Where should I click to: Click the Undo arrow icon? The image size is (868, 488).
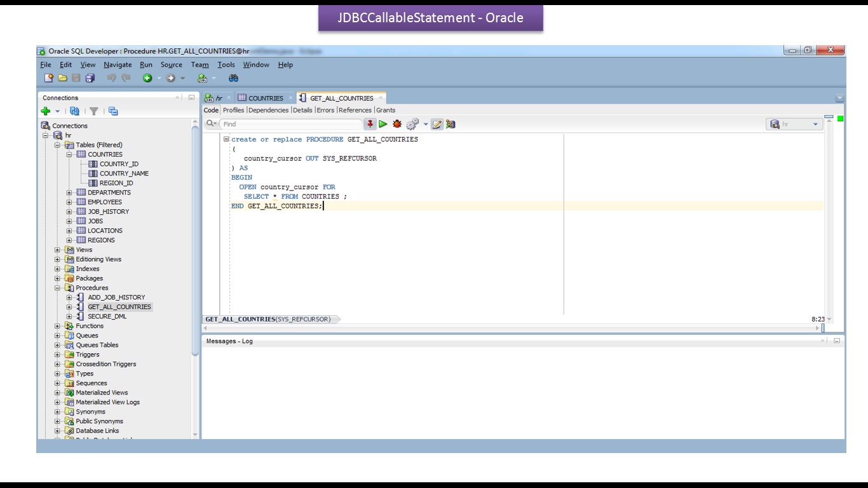(112, 78)
